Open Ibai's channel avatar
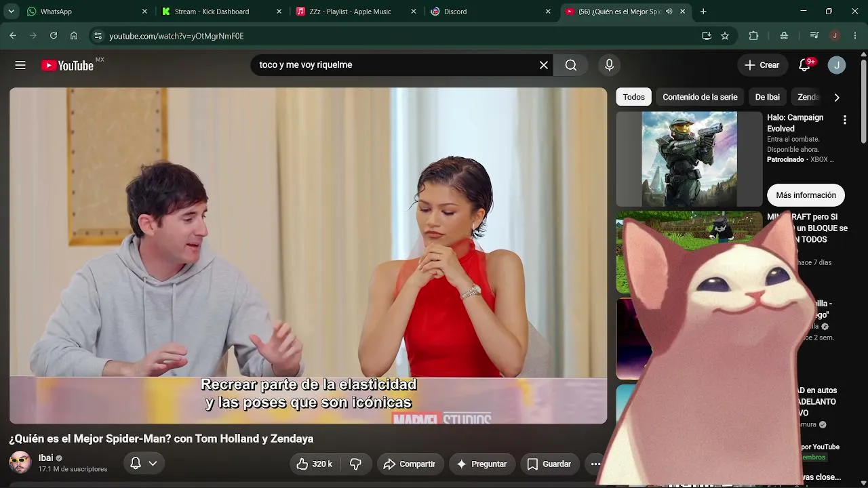 pos(20,462)
